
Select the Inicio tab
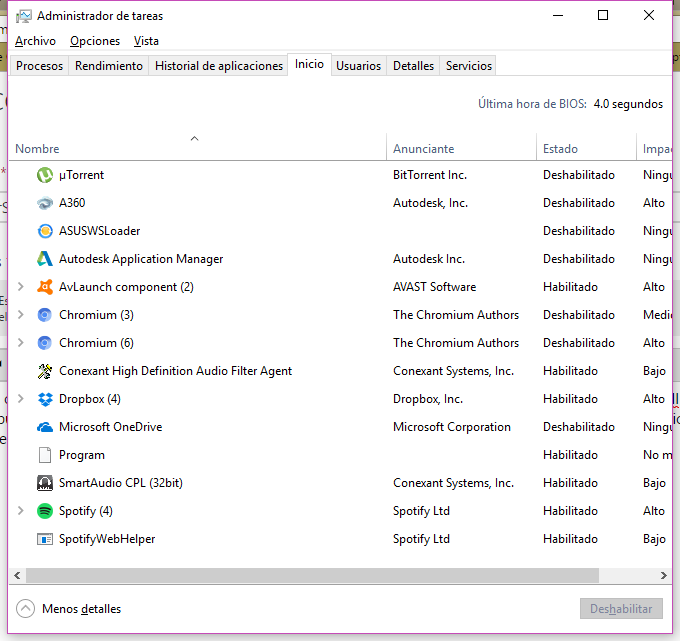[x=309, y=64]
